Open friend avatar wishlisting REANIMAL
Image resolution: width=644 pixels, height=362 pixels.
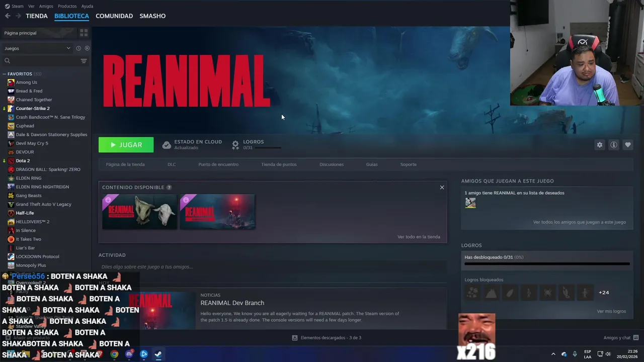point(470,203)
